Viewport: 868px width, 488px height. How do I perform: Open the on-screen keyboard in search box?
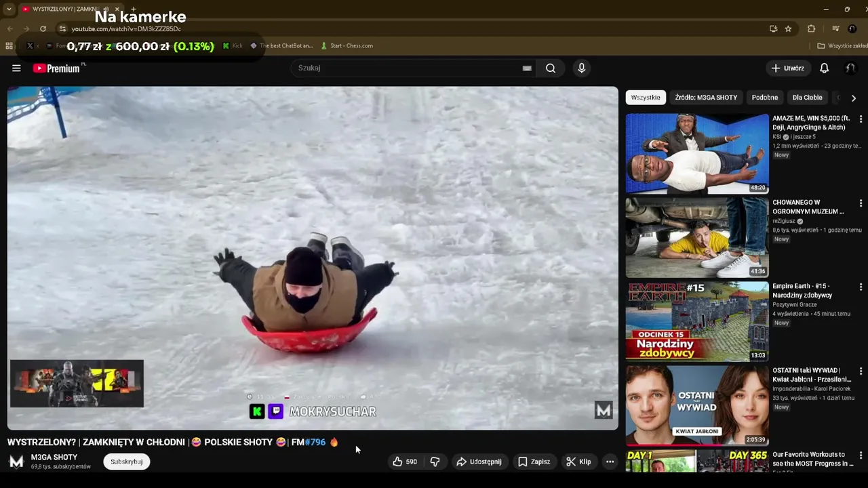[527, 68]
